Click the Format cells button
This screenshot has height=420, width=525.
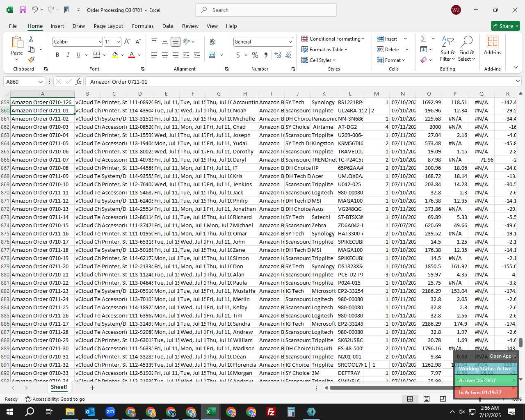click(x=391, y=60)
